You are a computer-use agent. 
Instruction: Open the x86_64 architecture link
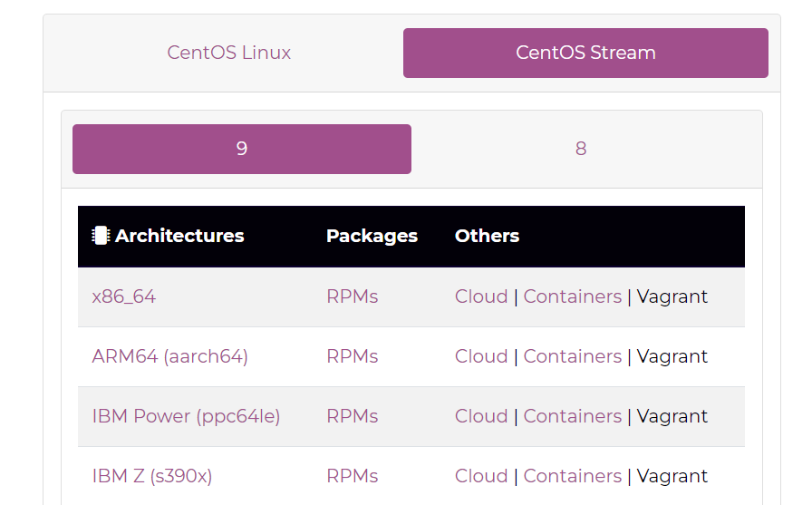(124, 296)
